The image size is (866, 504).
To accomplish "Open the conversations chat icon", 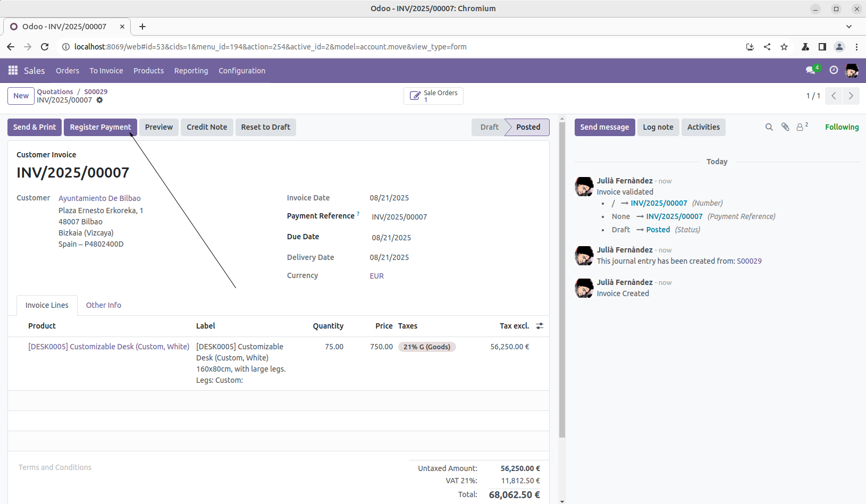I will tap(811, 70).
